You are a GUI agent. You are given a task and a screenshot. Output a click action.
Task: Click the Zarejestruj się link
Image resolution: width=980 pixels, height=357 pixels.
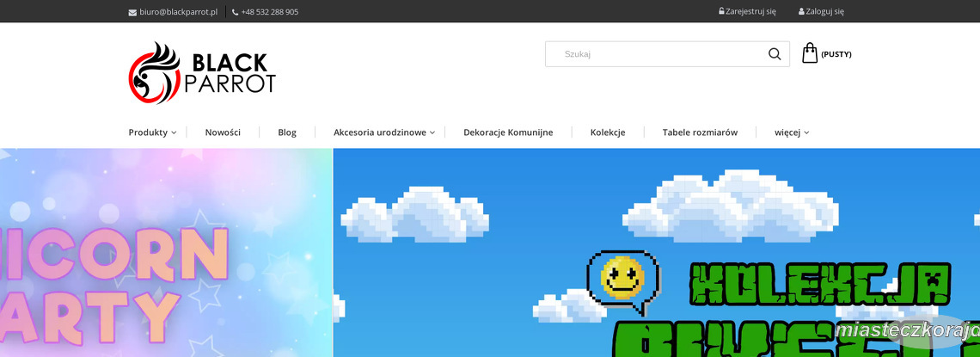tap(750, 11)
